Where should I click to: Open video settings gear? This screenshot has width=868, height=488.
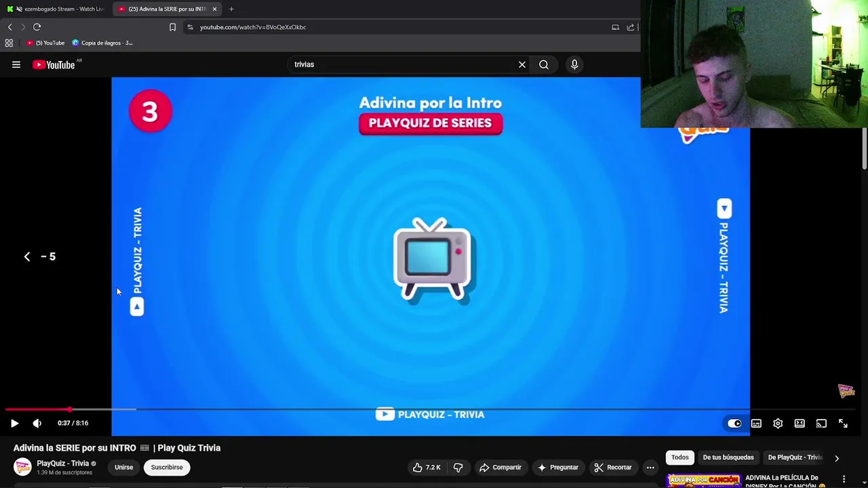point(778,424)
